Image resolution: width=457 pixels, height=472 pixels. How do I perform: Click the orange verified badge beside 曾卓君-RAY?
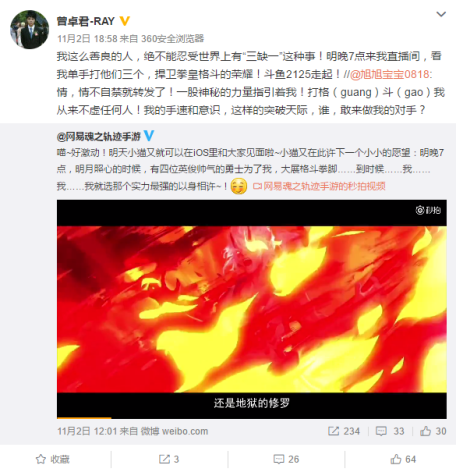pos(124,21)
